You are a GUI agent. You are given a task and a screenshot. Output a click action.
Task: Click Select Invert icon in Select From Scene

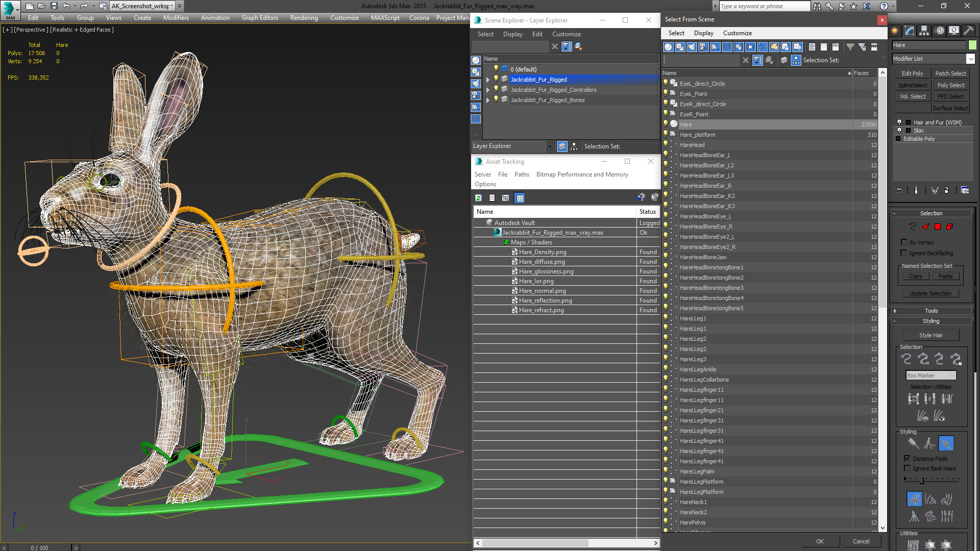836,47
